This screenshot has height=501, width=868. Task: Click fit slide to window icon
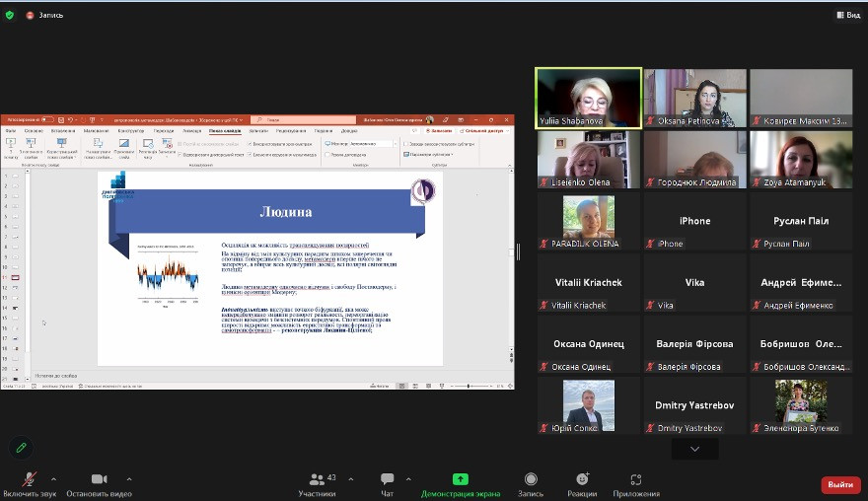(510, 386)
